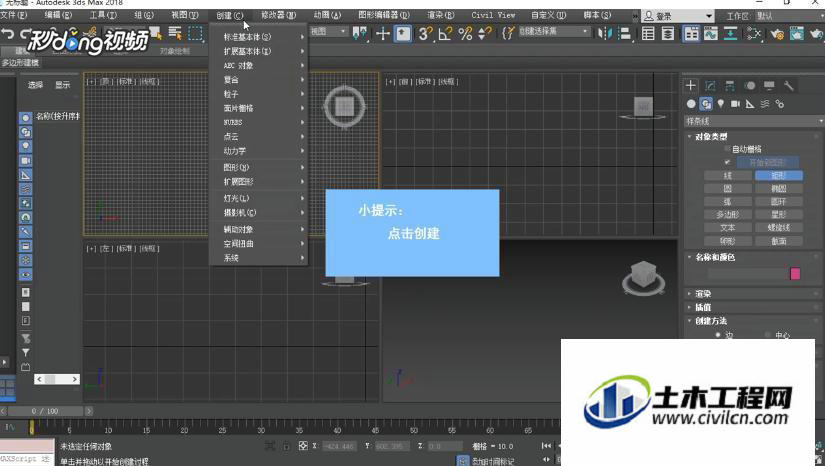Open 标准基本体 submenu
Screen dimensions: 825x466
[259, 37]
